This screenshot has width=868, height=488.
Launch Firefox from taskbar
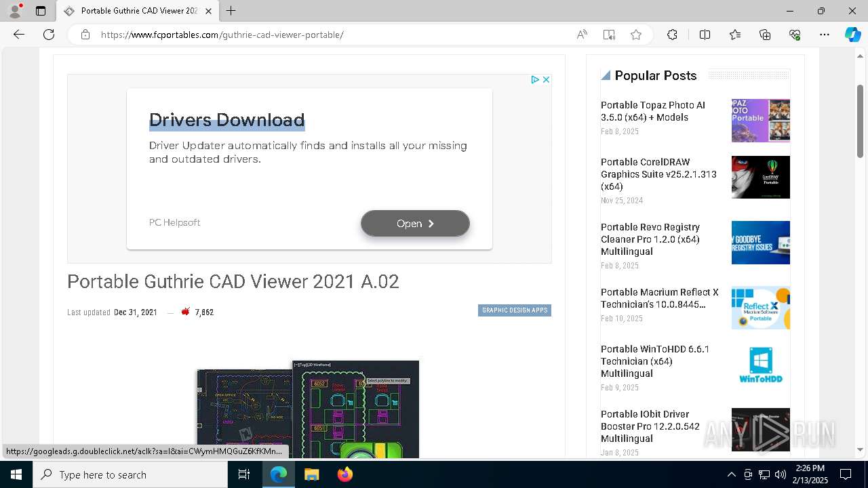pyautogui.click(x=345, y=474)
